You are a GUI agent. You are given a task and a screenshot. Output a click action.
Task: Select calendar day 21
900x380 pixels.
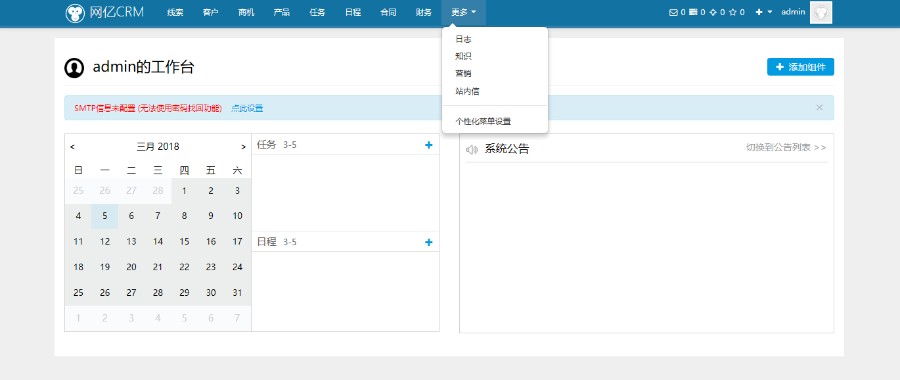(x=158, y=267)
